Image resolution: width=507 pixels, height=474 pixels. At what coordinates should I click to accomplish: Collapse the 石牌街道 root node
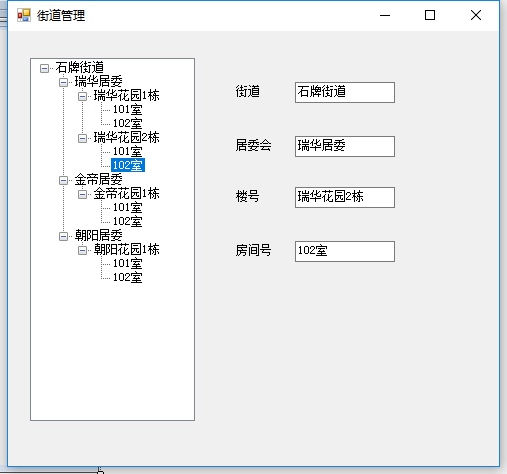pyautogui.click(x=44, y=68)
